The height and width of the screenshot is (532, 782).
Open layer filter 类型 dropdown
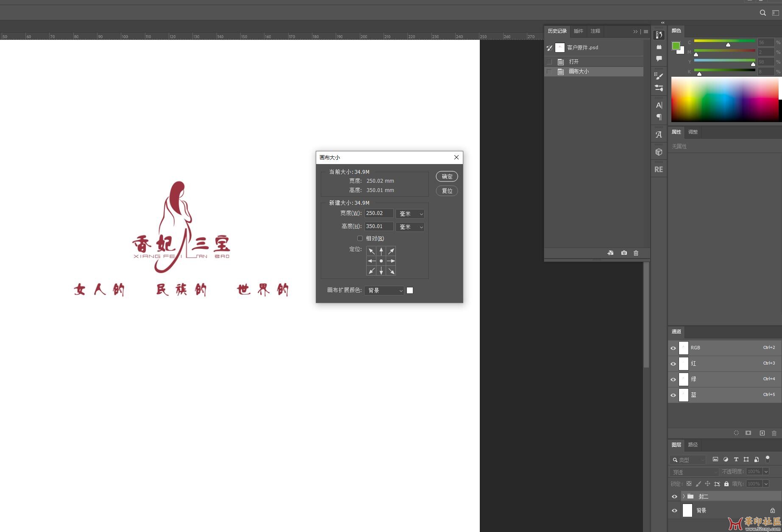click(688, 460)
